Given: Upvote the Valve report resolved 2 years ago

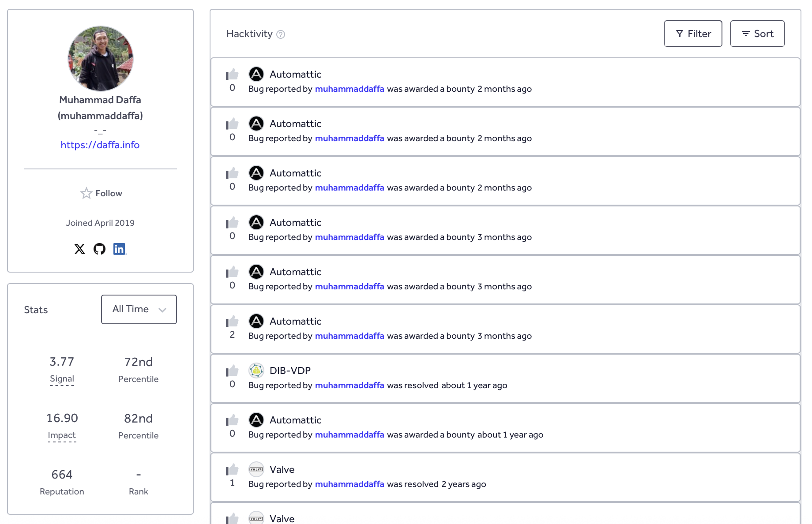Looking at the screenshot, I should pos(232,469).
